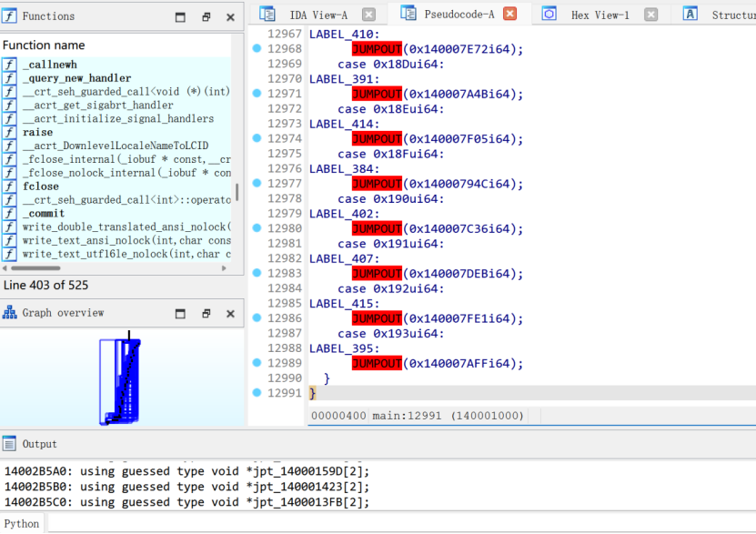
Task: Toggle breakpoint dot on line 12977
Action: click(x=257, y=184)
